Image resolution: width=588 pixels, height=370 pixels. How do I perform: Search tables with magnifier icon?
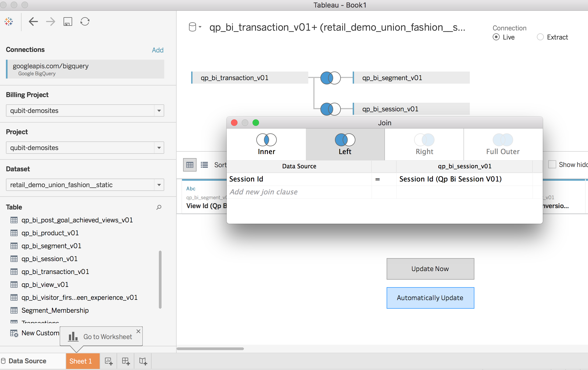point(159,207)
